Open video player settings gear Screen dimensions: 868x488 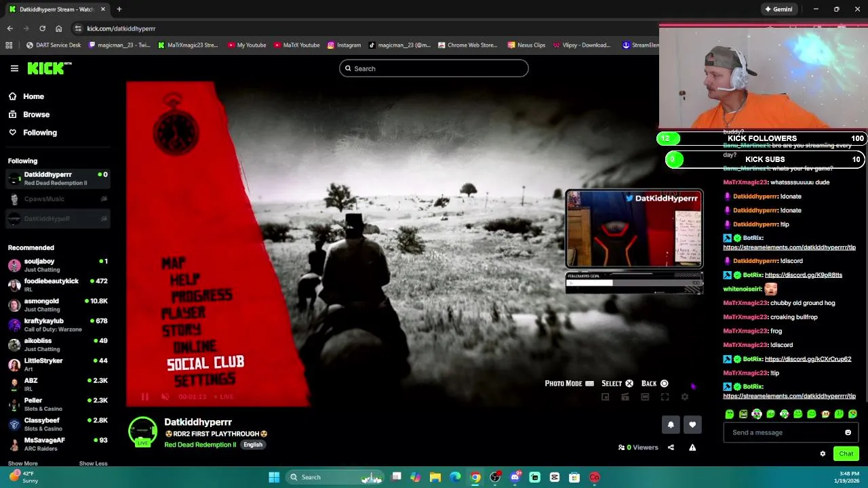click(x=685, y=397)
